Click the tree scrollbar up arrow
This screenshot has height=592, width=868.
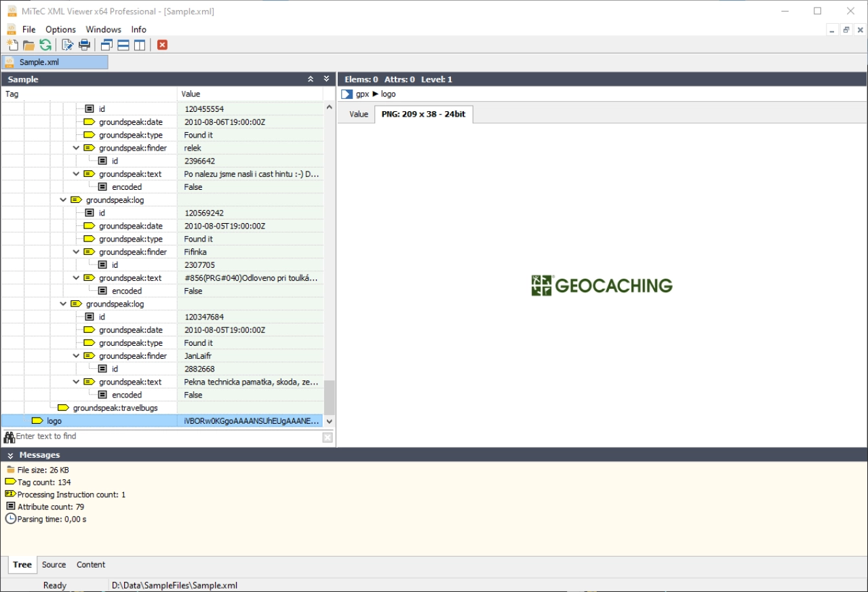330,107
